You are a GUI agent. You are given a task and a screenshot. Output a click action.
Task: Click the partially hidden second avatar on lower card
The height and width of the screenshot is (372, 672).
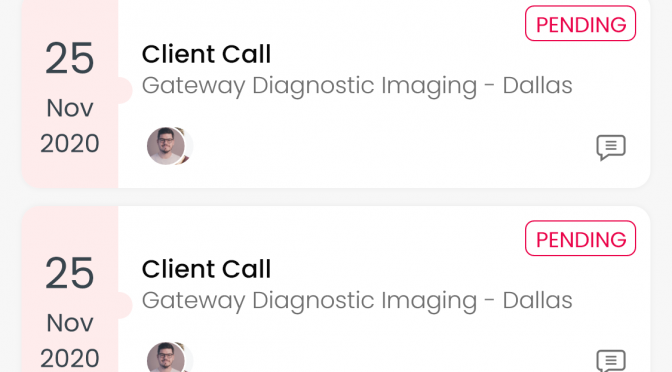(189, 357)
